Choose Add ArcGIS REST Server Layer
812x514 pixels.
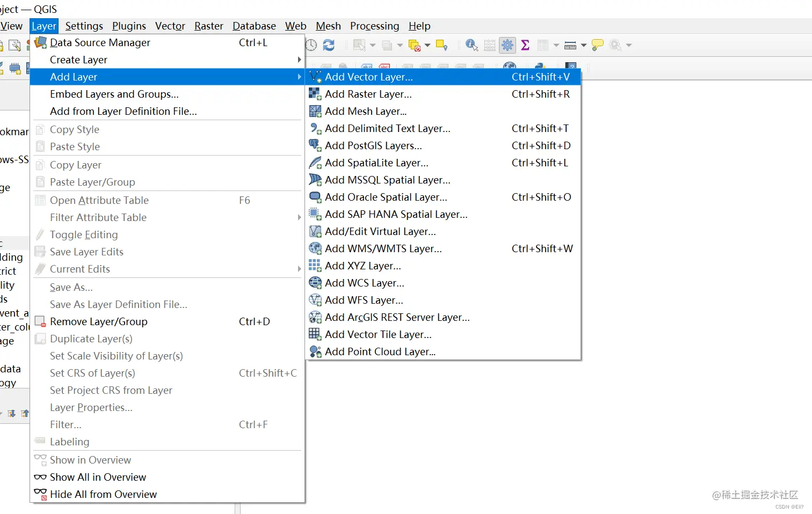[443, 317]
